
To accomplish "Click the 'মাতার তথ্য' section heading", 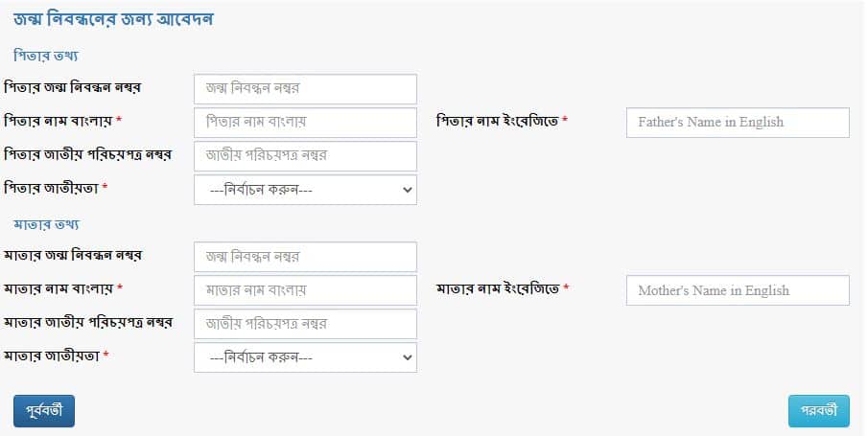I will pos(46,223).
